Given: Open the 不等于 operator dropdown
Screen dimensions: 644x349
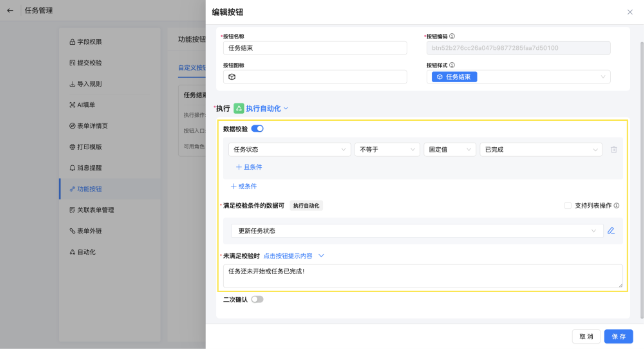Looking at the screenshot, I should [x=387, y=149].
